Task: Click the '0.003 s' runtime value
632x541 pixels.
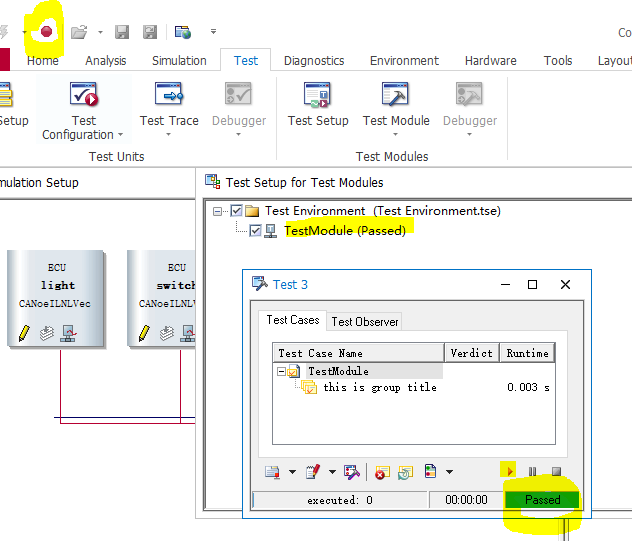Action: 528,387
